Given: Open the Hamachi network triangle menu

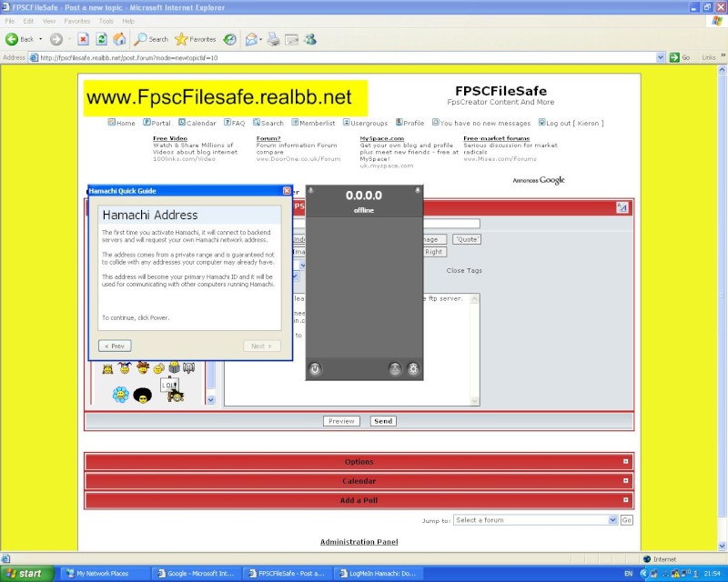Looking at the screenshot, I should tap(395, 369).
